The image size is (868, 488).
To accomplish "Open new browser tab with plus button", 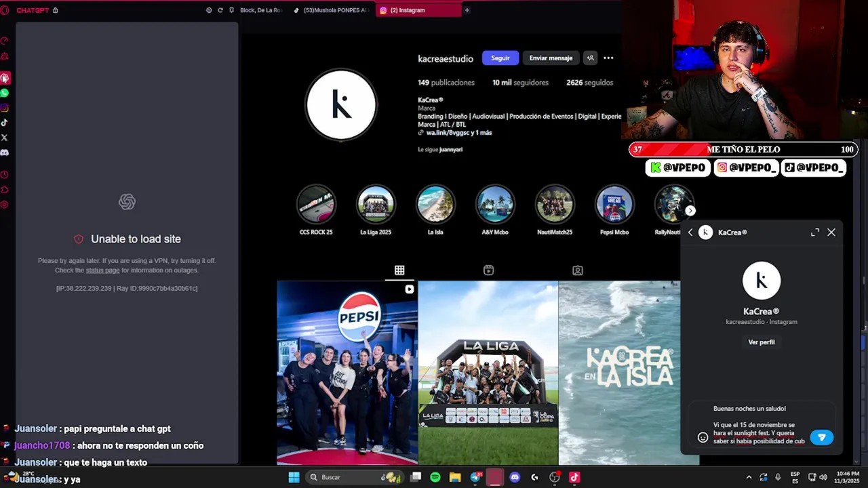I will pyautogui.click(x=467, y=10).
